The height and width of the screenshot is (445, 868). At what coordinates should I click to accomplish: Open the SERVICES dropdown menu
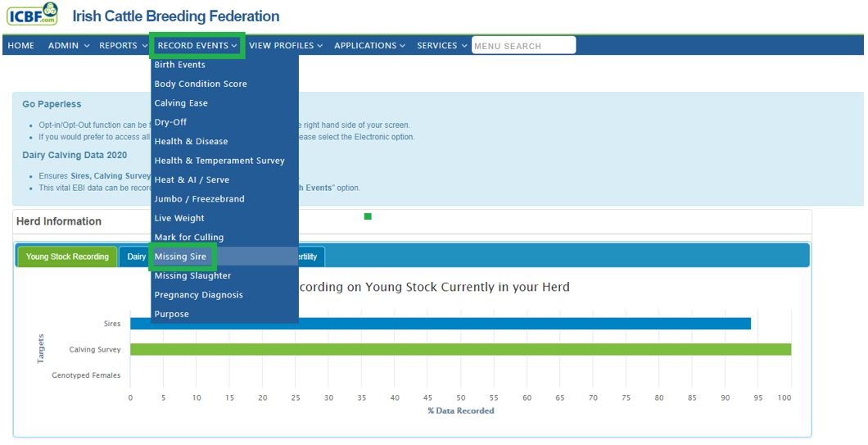[x=441, y=45]
